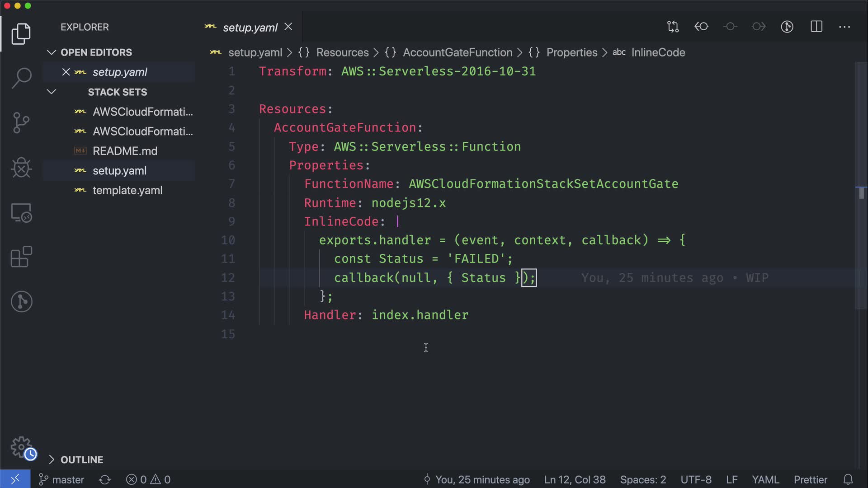Open the Source Control view
868x488 pixels.
pyautogui.click(x=21, y=123)
